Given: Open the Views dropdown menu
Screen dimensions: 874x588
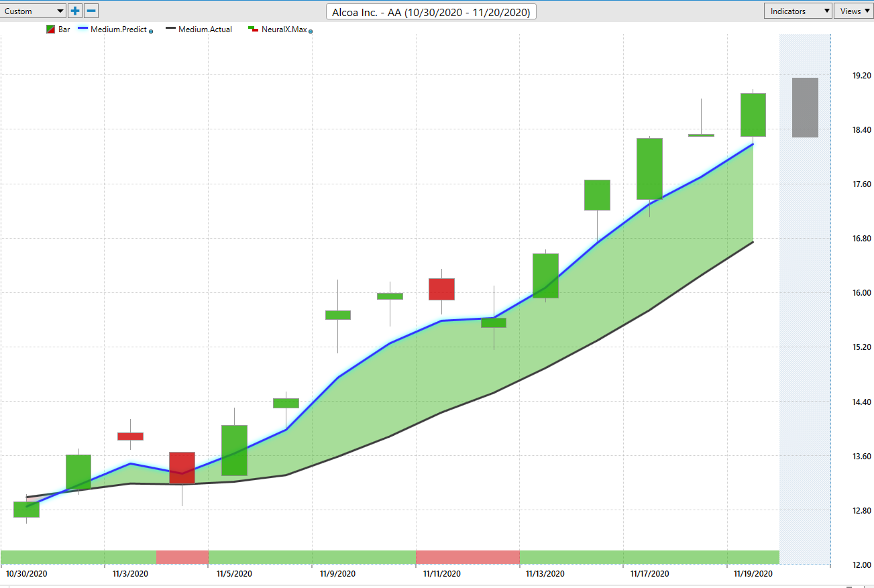Looking at the screenshot, I should click(853, 11).
